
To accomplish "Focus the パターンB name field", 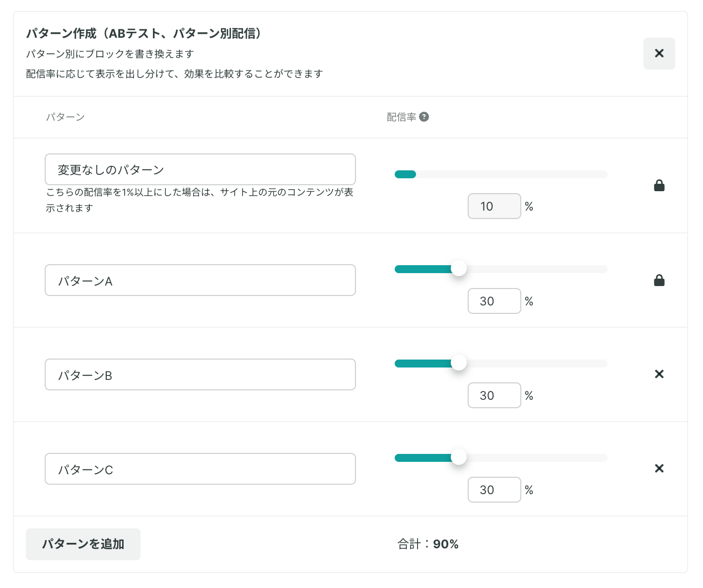I will click(x=200, y=374).
